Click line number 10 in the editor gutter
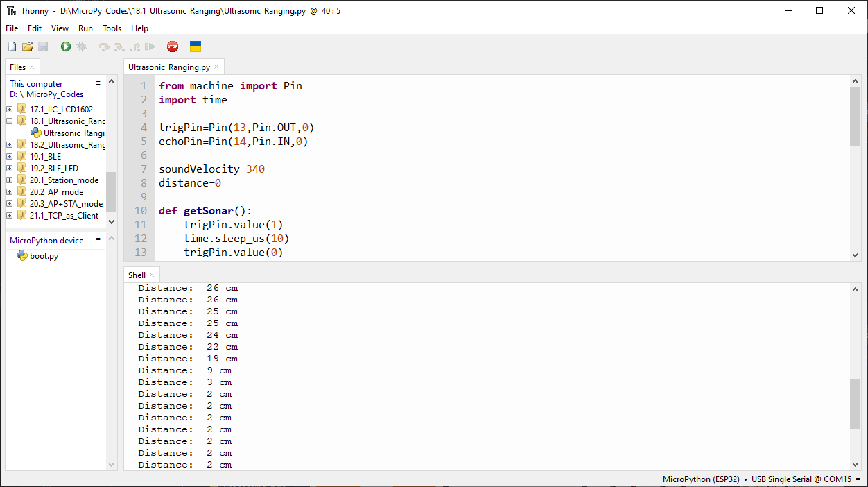Image resolution: width=868 pixels, height=487 pixels. click(141, 211)
